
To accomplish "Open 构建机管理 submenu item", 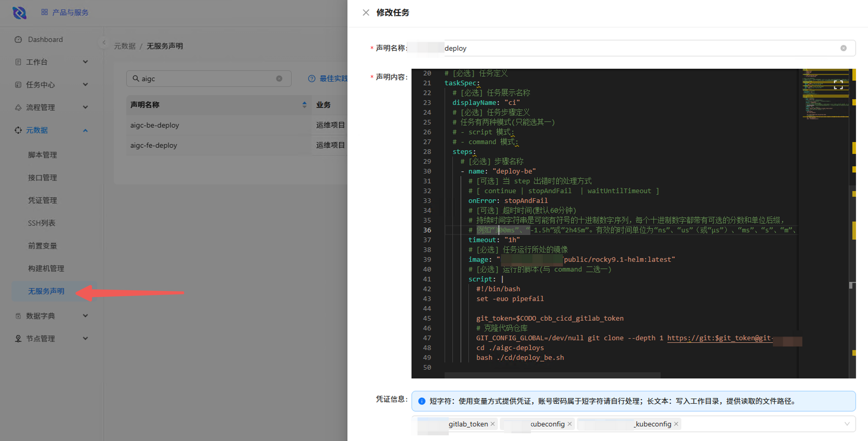I will click(x=46, y=268).
